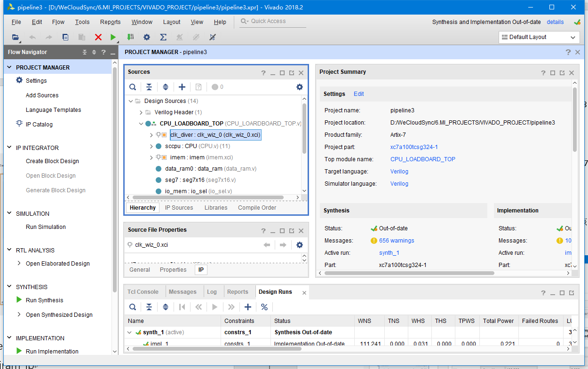Create new run with plus icon

(248, 307)
